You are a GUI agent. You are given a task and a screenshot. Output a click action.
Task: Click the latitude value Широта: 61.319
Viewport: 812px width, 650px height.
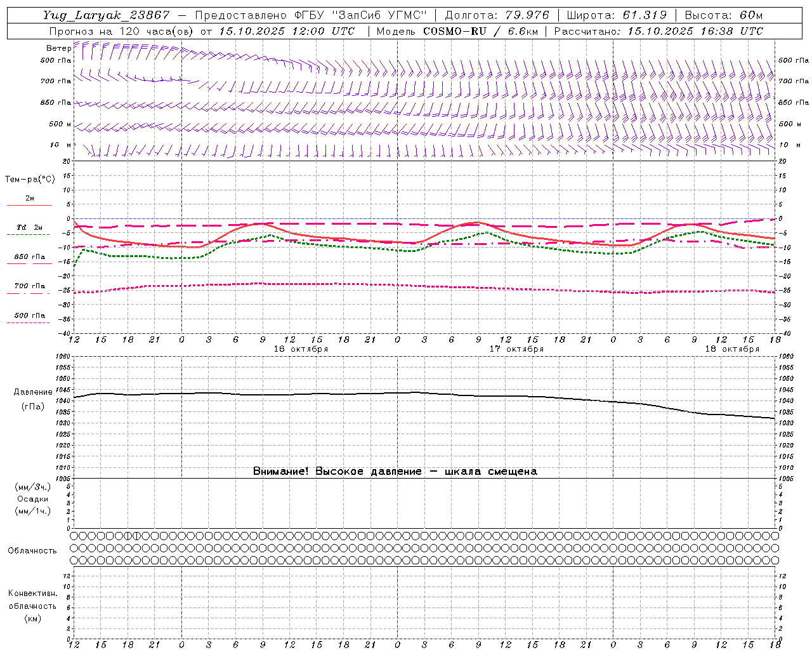tap(617, 15)
